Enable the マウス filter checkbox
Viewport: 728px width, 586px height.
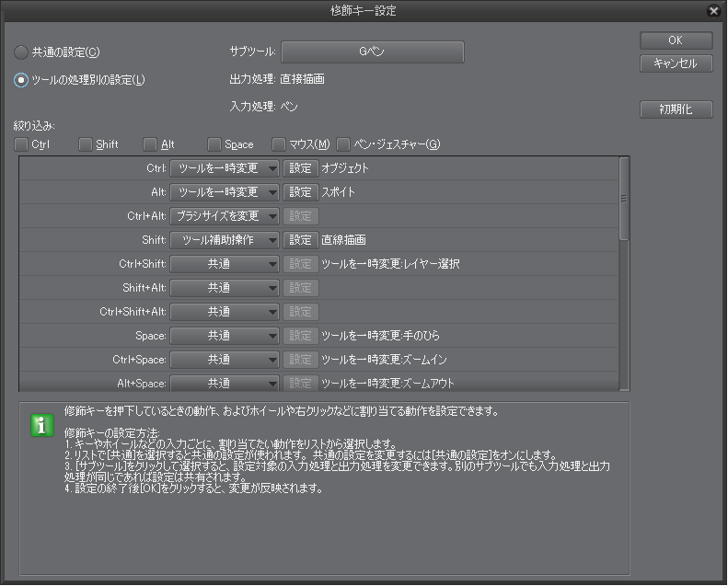click(279, 144)
